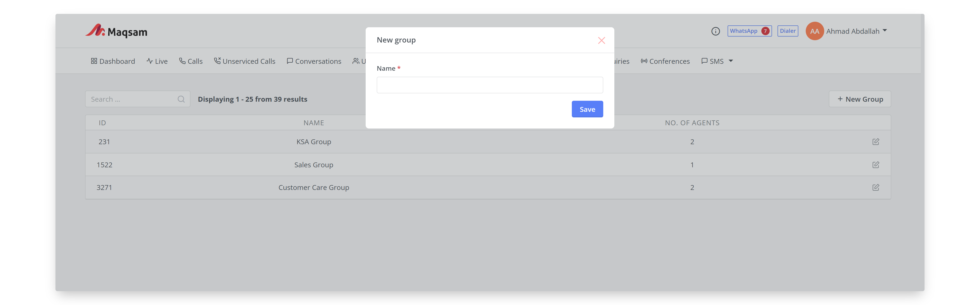Click the Maqsam logo
This screenshot has width=980, height=305.
coord(116,31)
